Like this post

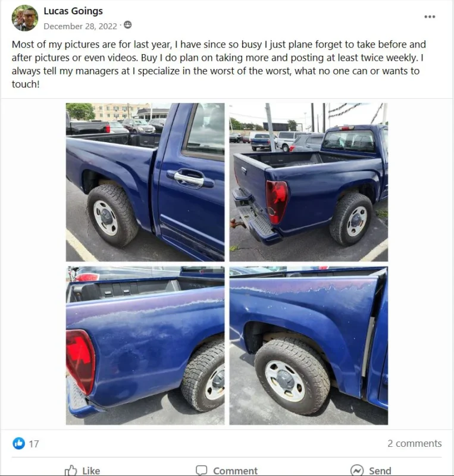82,471
